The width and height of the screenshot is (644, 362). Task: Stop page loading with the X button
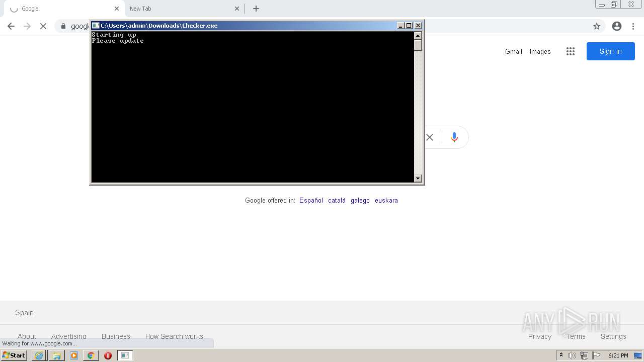[x=43, y=26]
